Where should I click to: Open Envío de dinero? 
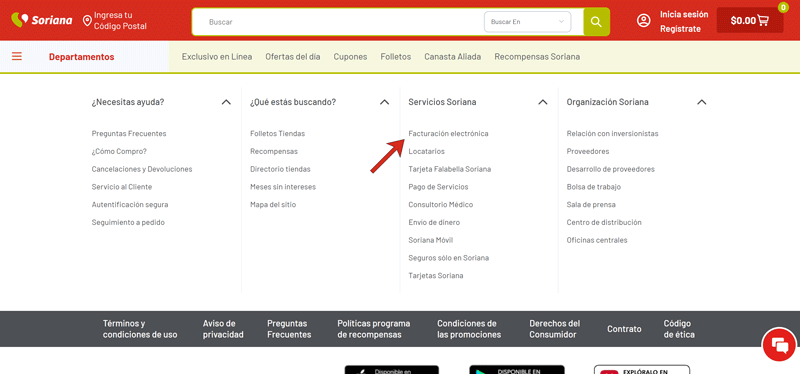pyautogui.click(x=434, y=222)
